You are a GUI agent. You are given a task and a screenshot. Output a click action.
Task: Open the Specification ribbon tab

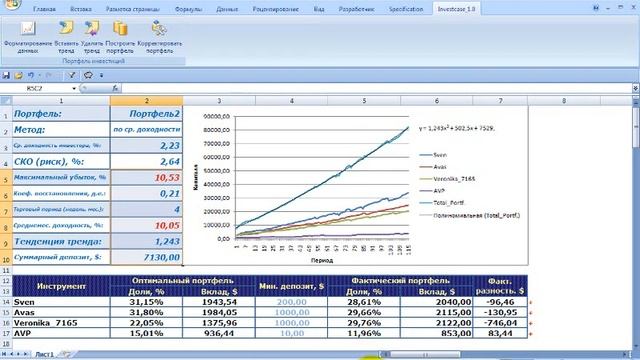point(406,9)
